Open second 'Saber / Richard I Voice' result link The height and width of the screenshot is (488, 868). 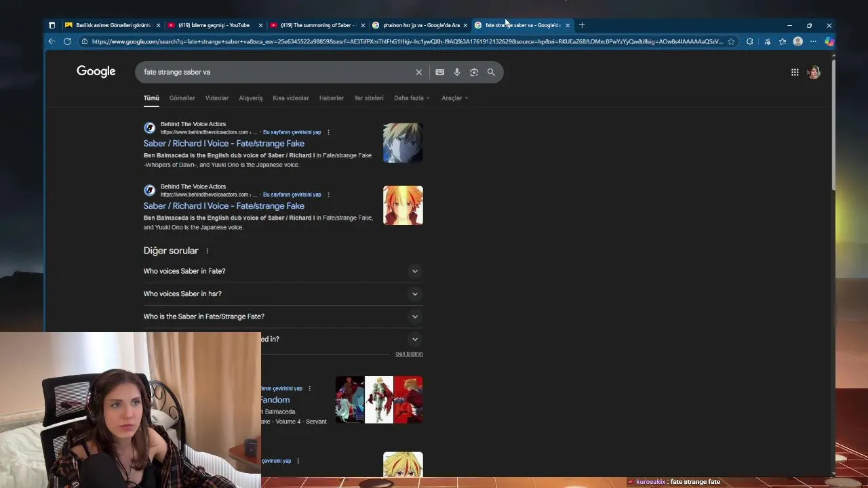pyautogui.click(x=224, y=205)
